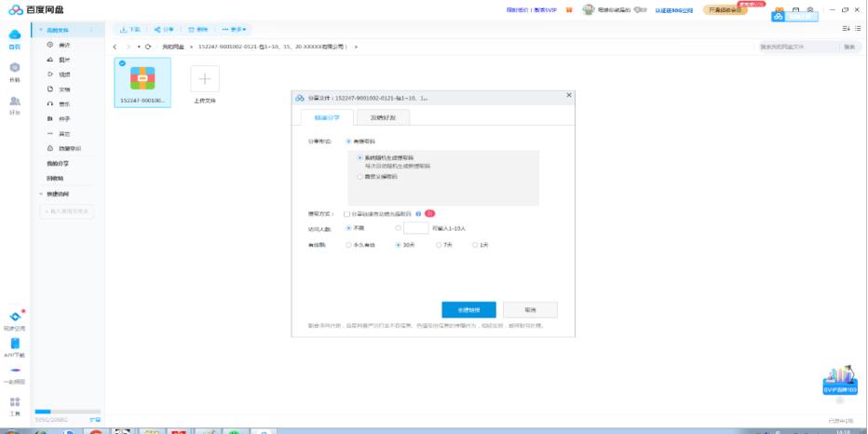
Task: Open navigation history dropdown triangle
Action: (x=139, y=47)
